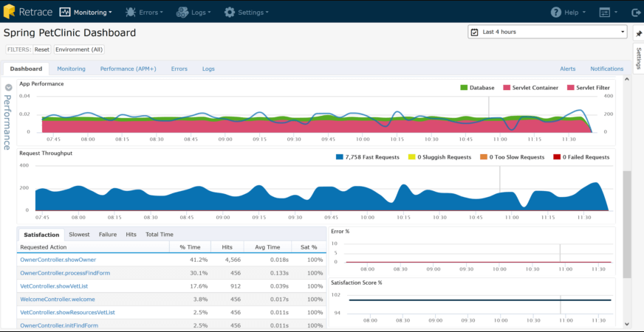The height and width of the screenshot is (332, 644).
Task: Open the OwnerController.showOwner link
Action: coord(58,260)
